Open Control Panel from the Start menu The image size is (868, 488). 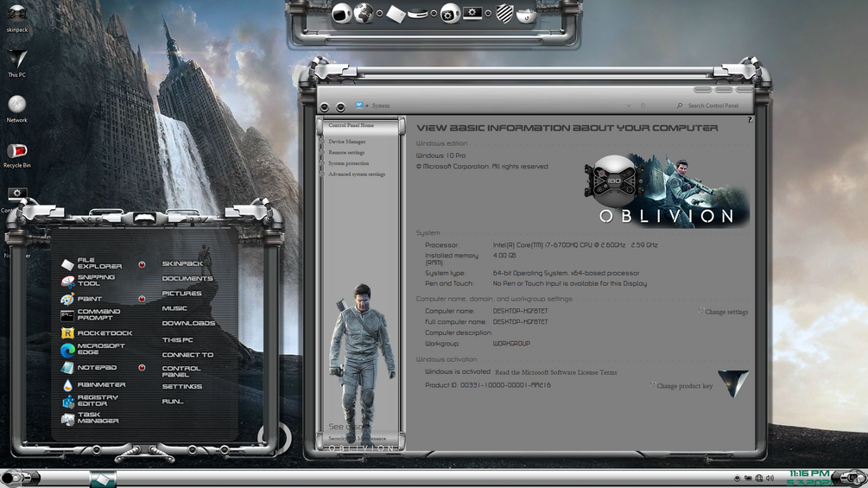181,371
